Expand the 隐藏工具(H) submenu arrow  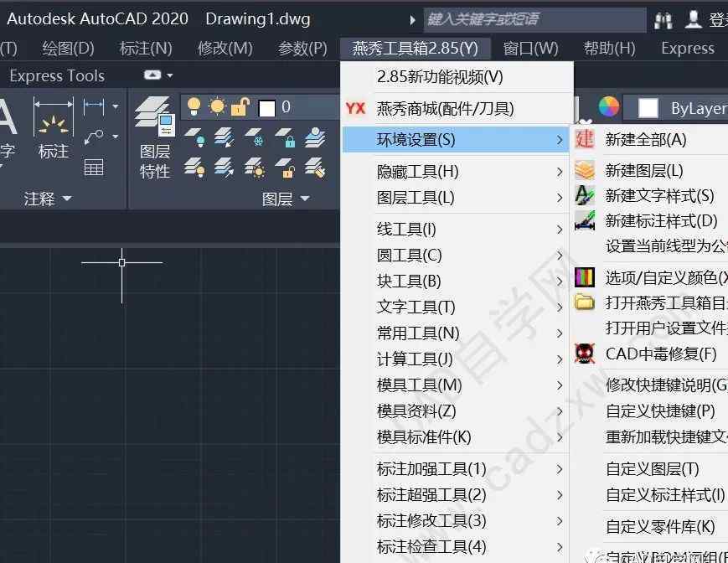click(560, 173)
